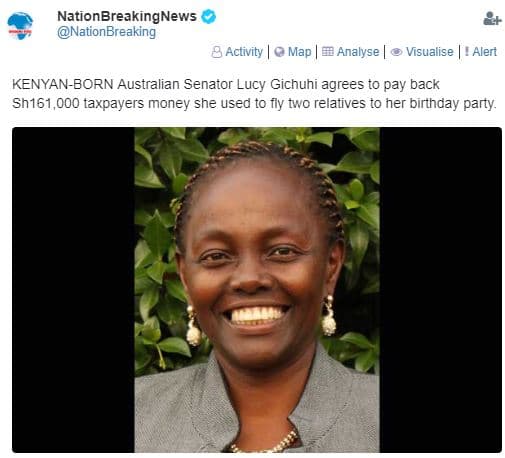Toggle the Visualise eye icon
Viewport: 505px width, 458px height.
[x=396, y=52]
